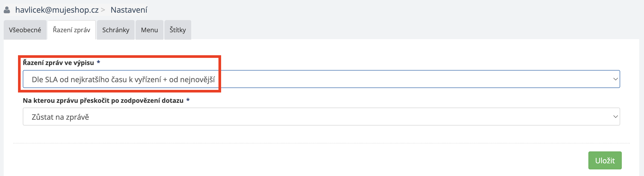
Task: Select the Řazení zpráv tab
Action: (x=71, y=30)
